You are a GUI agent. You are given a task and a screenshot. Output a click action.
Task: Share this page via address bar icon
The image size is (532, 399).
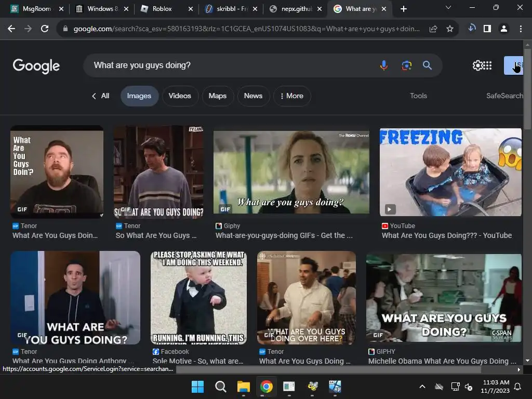(x=433, y=29)
